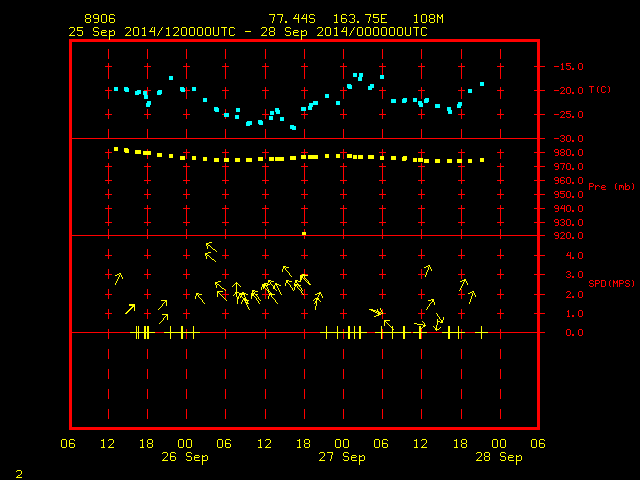Select the last cyan temperature point on right

tap(482, 84)
